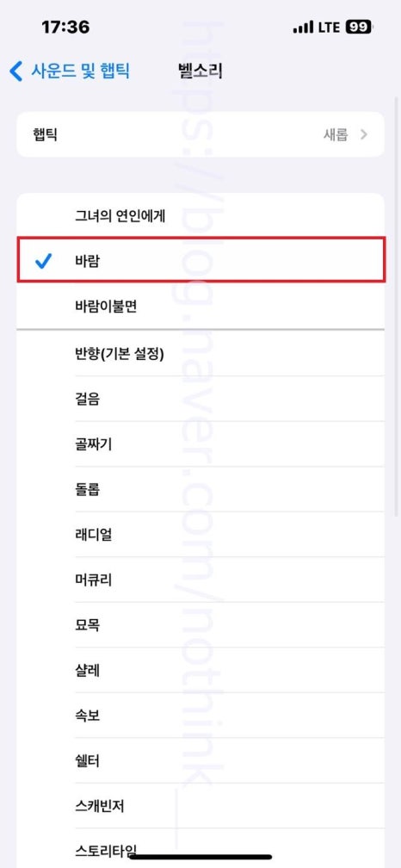Select the 스캐빈저 ringtone
Image resolution: width=401 pixels, height=868 pixels.
point(200,806)
